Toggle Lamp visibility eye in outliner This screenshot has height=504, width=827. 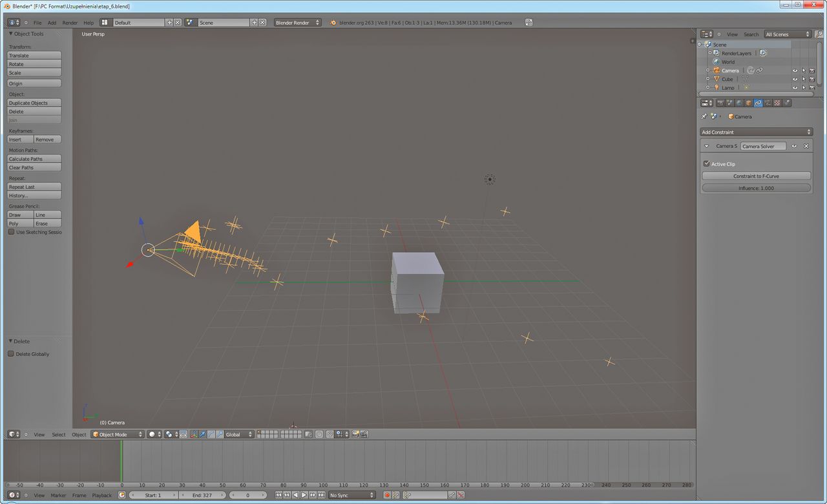click(795, 87)
